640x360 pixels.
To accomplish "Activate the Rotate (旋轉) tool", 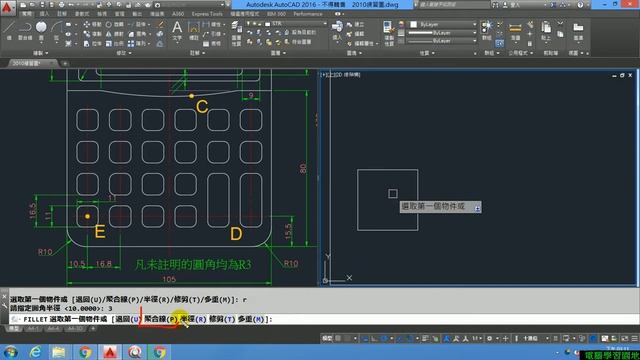I will click(x=115, y=25).
